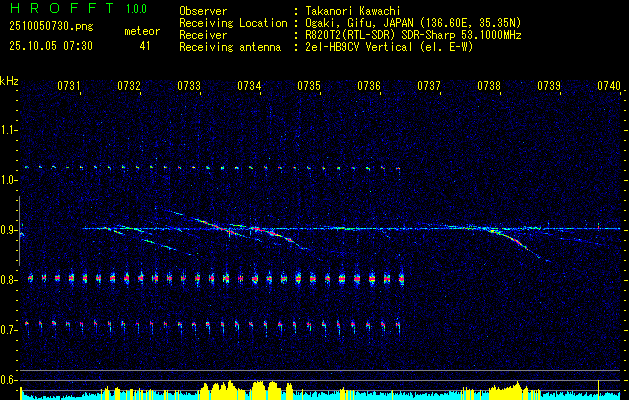The image size is (629, 400).
Task: Click the observer name Takanori Kawachi
Action: (353, 10)
